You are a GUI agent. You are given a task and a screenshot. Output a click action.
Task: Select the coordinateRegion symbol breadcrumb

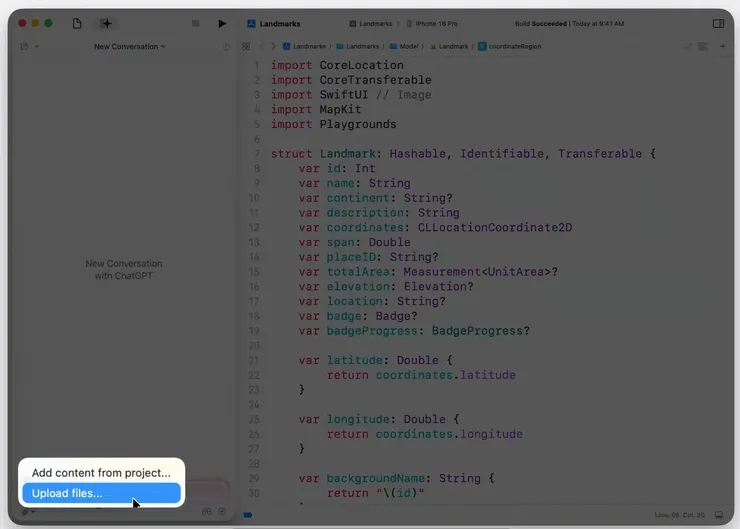(510, 46)
